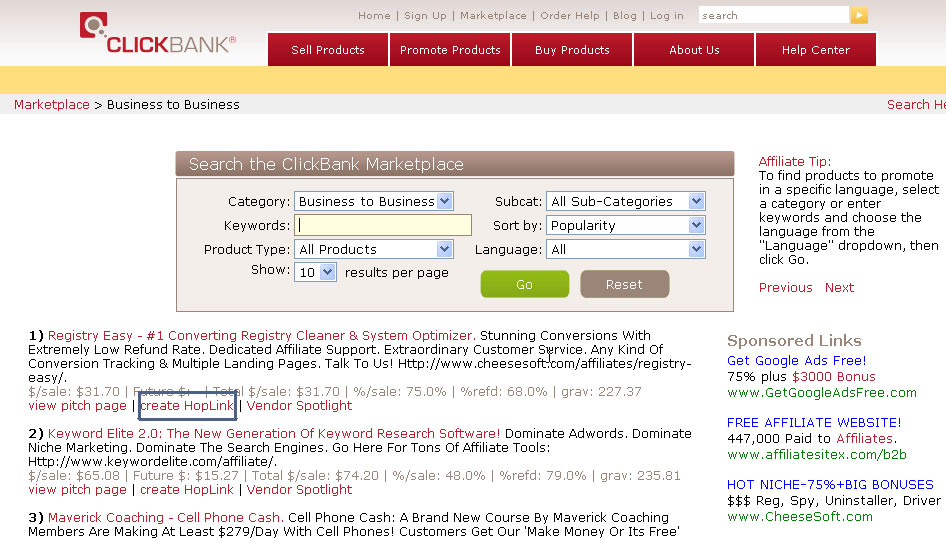Viewport: 946px width, 538px height.
Task: Click the Reset button
Action: [x=624, y=285]
